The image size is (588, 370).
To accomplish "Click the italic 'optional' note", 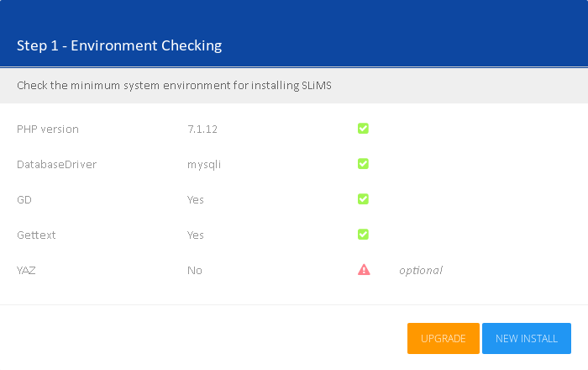I will [420, 271].
